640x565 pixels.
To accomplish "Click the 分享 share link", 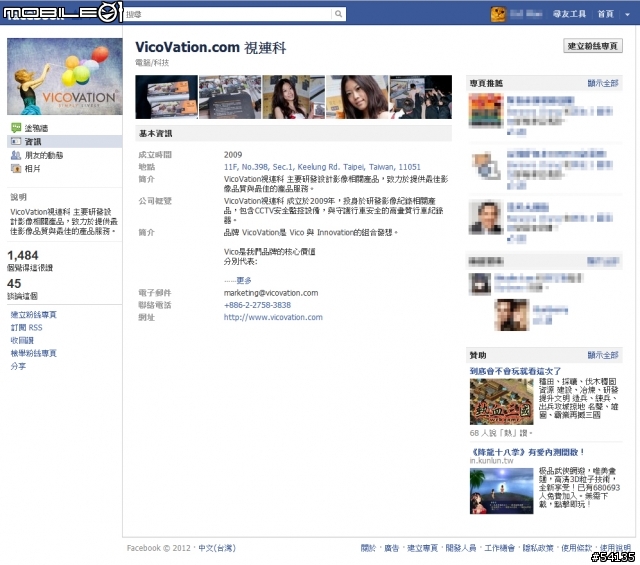I will point(18,366).
